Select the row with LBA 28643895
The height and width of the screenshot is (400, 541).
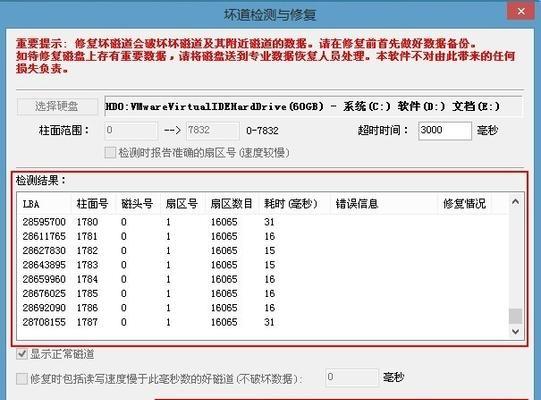(x=264, y=265)
